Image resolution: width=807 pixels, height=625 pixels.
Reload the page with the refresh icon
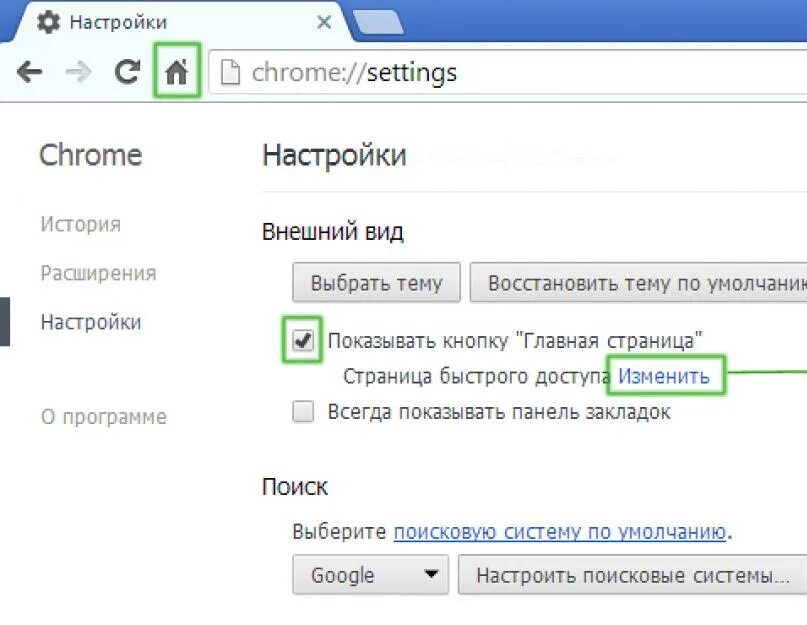[x=127, y=72]
